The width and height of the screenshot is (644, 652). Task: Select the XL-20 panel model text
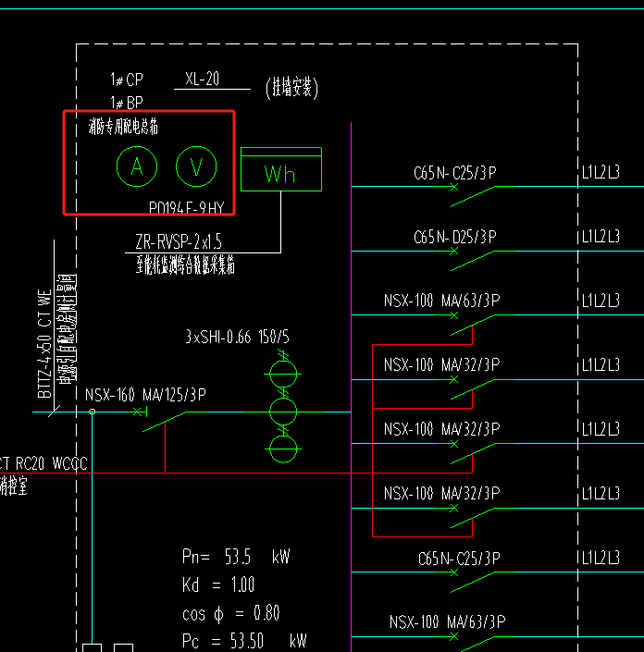[203, 79]
